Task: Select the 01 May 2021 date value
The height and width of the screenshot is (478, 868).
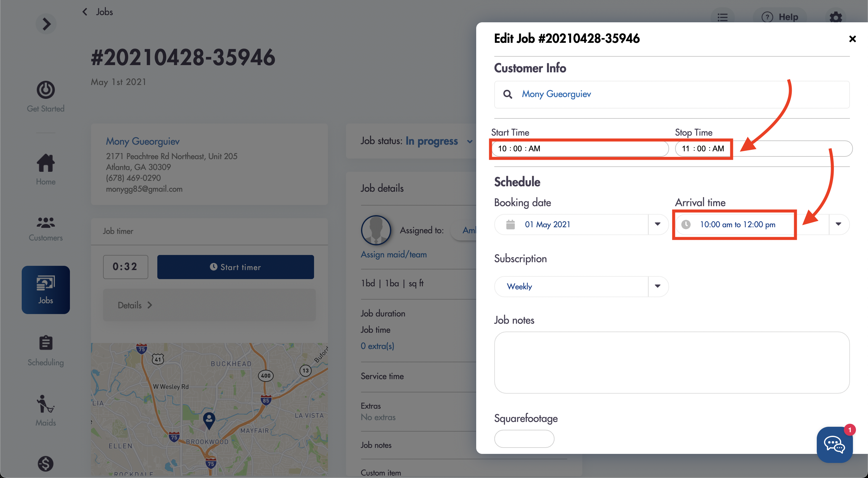Action: point(547,224)
